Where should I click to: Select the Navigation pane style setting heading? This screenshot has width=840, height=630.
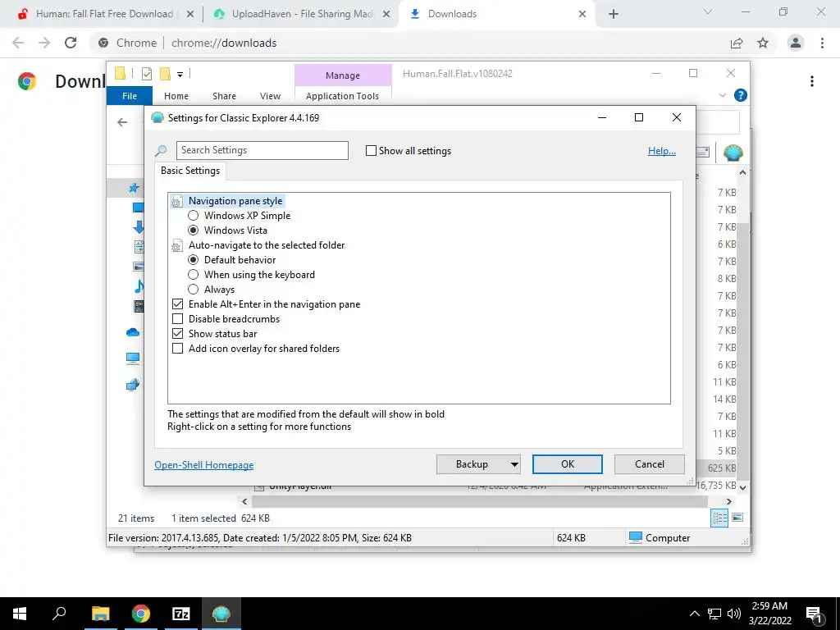(235, 201)
